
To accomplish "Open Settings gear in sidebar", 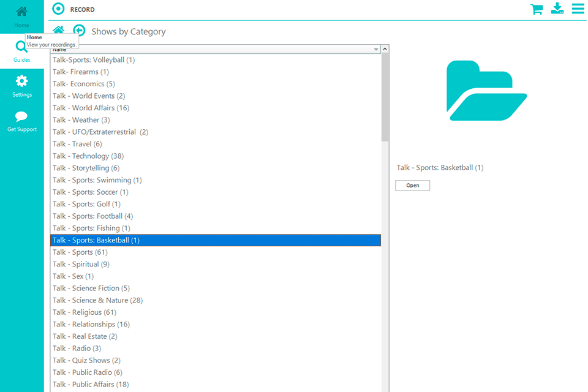I will click(21, 81).
